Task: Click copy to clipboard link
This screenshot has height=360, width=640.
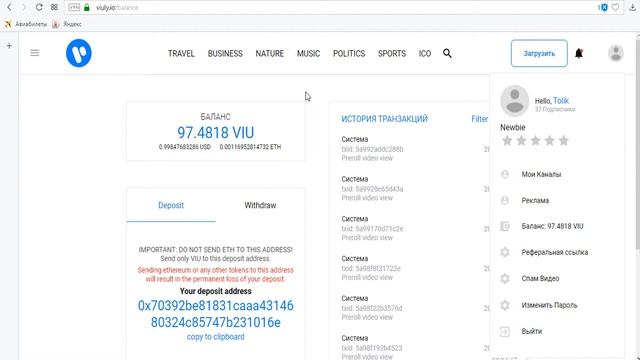Action: click(x=216, y=337)
